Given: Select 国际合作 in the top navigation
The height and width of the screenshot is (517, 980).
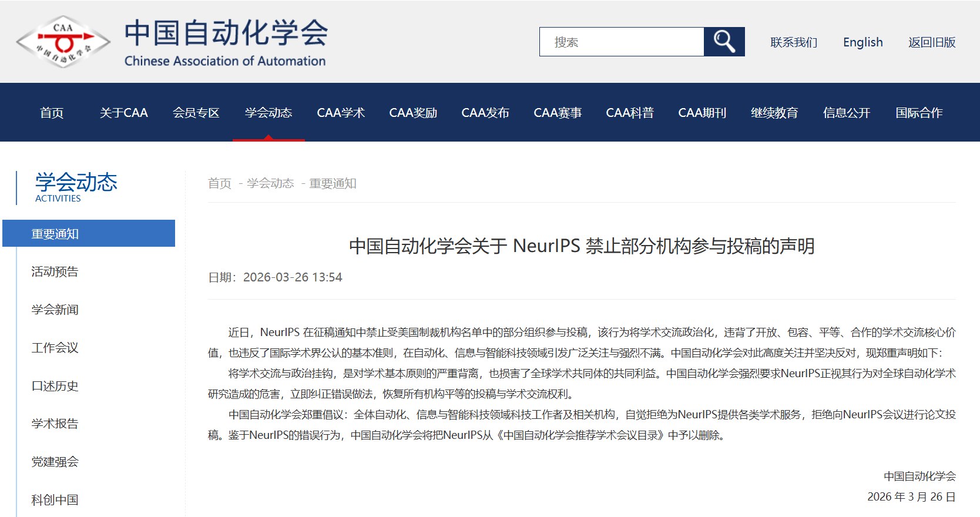Looking at the screenshot, I should [x=919, y=113].
